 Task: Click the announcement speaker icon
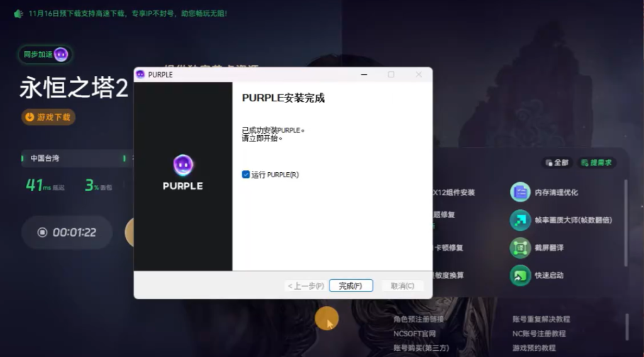point(19,13)
